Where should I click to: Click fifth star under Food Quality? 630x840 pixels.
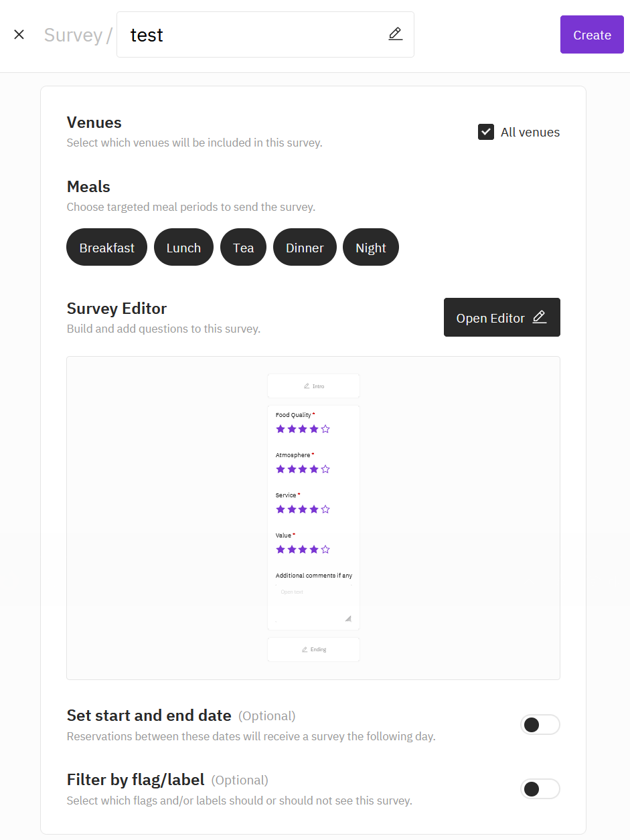pyautogui.click(x=325, y=429)
